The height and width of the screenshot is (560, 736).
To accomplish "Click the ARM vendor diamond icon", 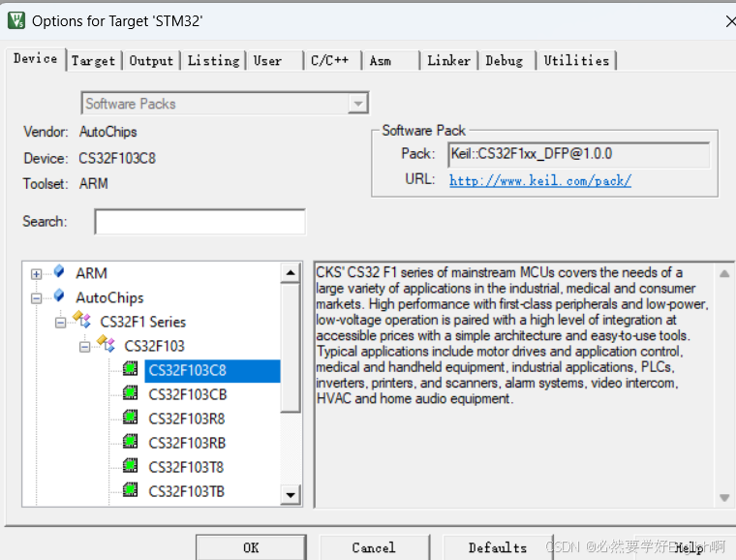I will [59, 271].
